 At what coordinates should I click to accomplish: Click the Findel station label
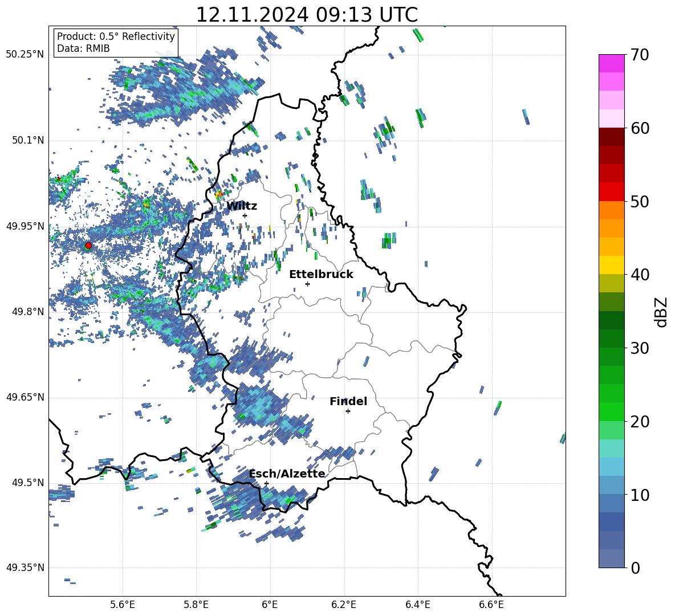[x=348, y=401]
